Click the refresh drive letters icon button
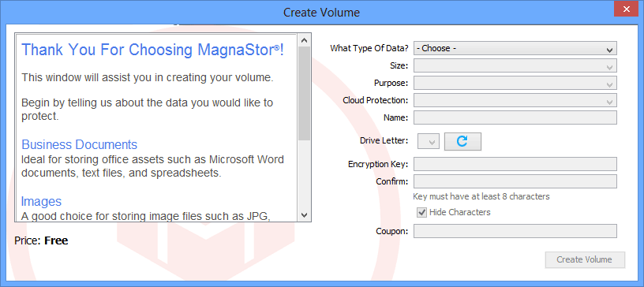Screen dimensions: 644x287 click(462, 142)
